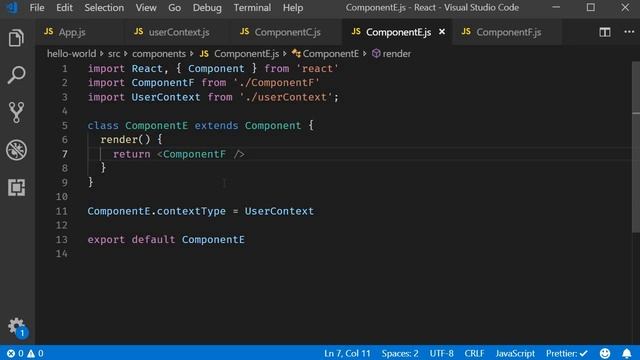Open the File menu
This screenshot has height=360, width=640.
point(37,8)
